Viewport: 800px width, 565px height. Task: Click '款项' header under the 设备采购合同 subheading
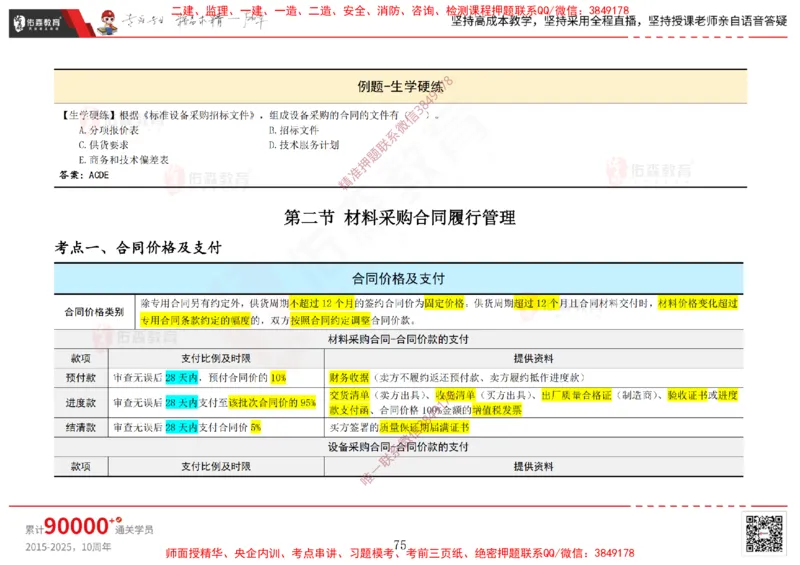coord(81,466)
